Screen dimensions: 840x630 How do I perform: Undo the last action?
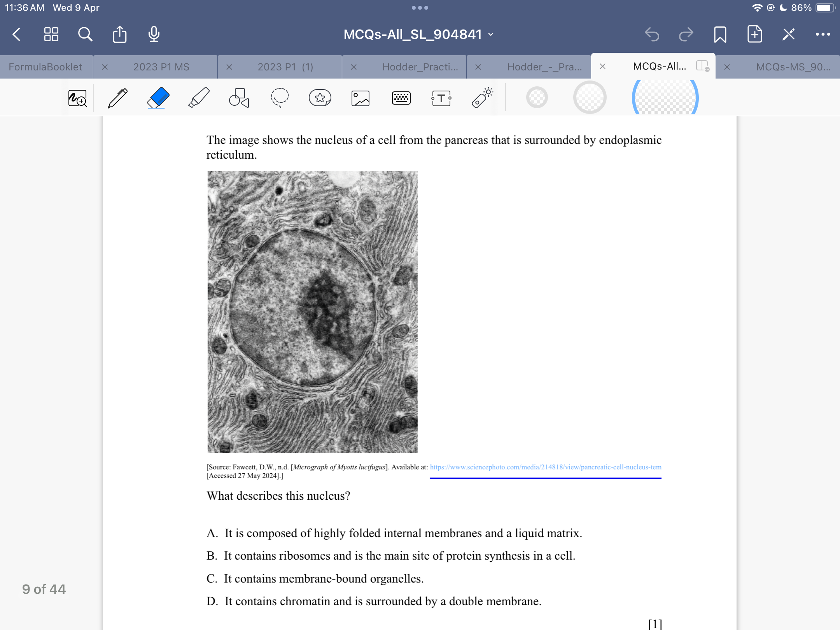(x=652, y=34)
